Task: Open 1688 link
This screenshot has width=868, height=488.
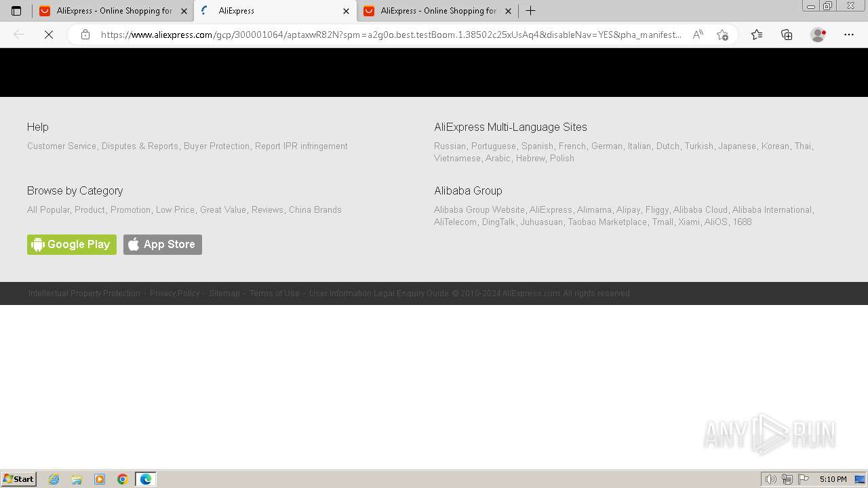Action: (742, 222)
